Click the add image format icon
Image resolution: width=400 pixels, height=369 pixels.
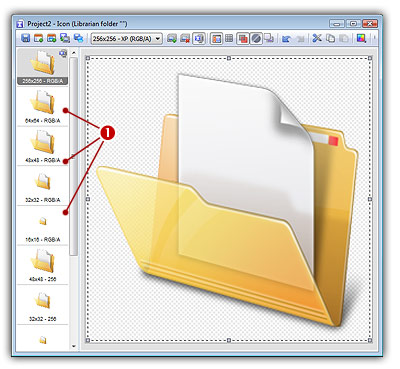172,38
